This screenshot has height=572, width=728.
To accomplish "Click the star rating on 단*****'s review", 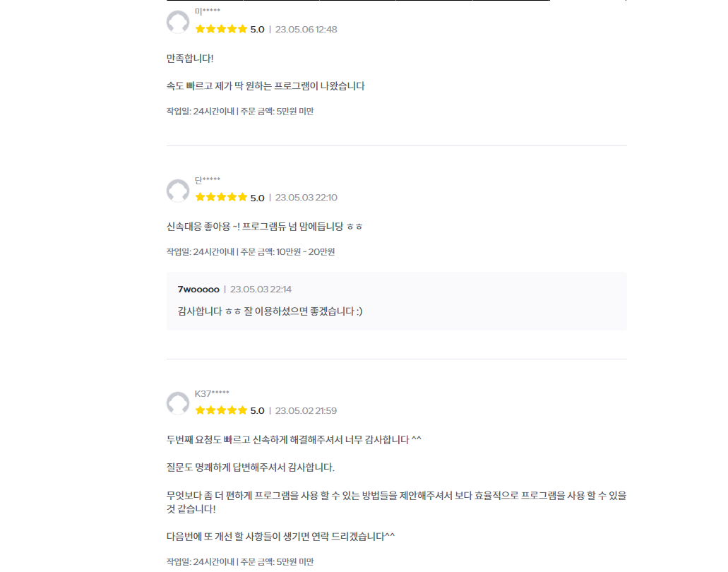I will 221,198.
